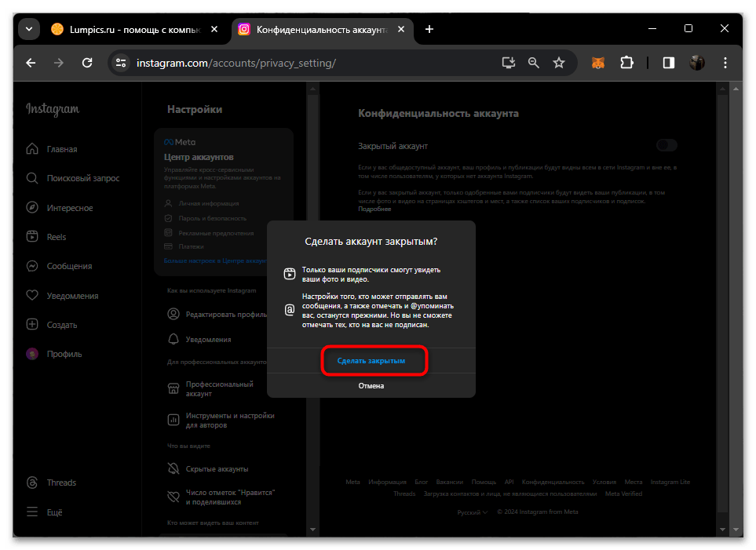The height and width of the screenshot is (550, 756).
Task: Open Chrome three-dot menu
Action: (725, 63)
